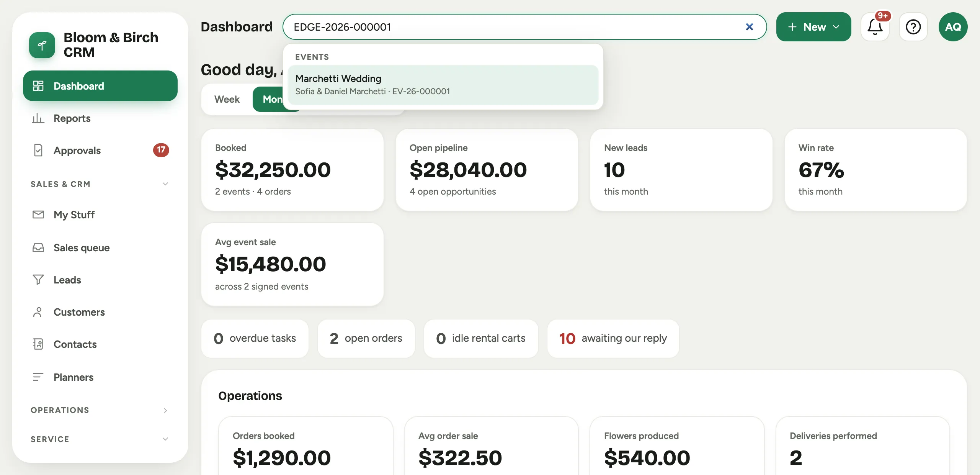Screen dimensions: 980x475
Task: Open notifications bell
Action: click(x=875, y=27)
